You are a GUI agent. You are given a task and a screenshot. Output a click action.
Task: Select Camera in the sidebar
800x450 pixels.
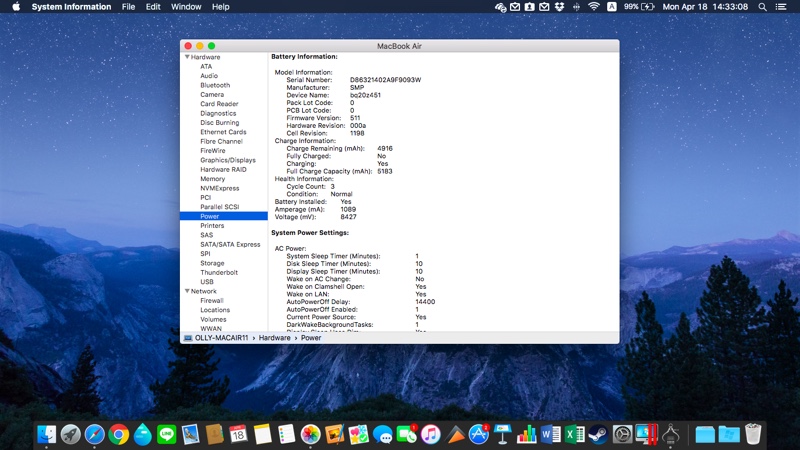212,94
